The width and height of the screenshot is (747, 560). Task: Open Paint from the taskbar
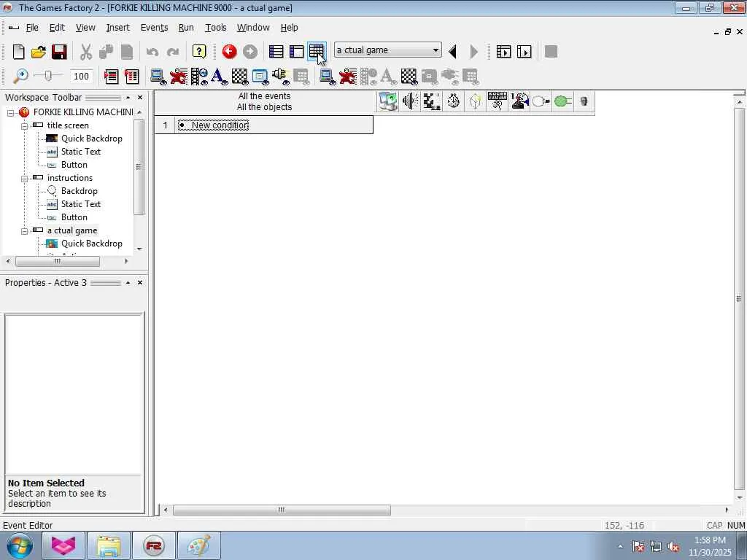(198, 545)
